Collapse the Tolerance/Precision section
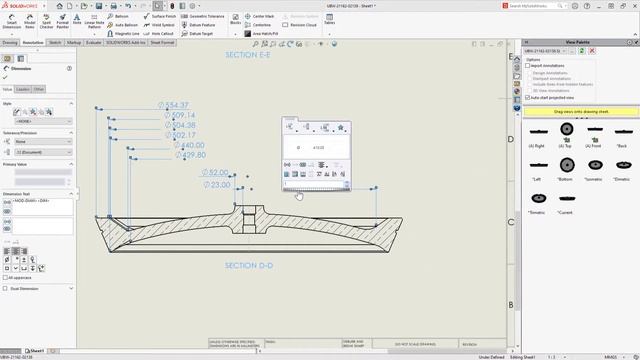This screenshot has height=360, width=640. click(x=71, y=133)
